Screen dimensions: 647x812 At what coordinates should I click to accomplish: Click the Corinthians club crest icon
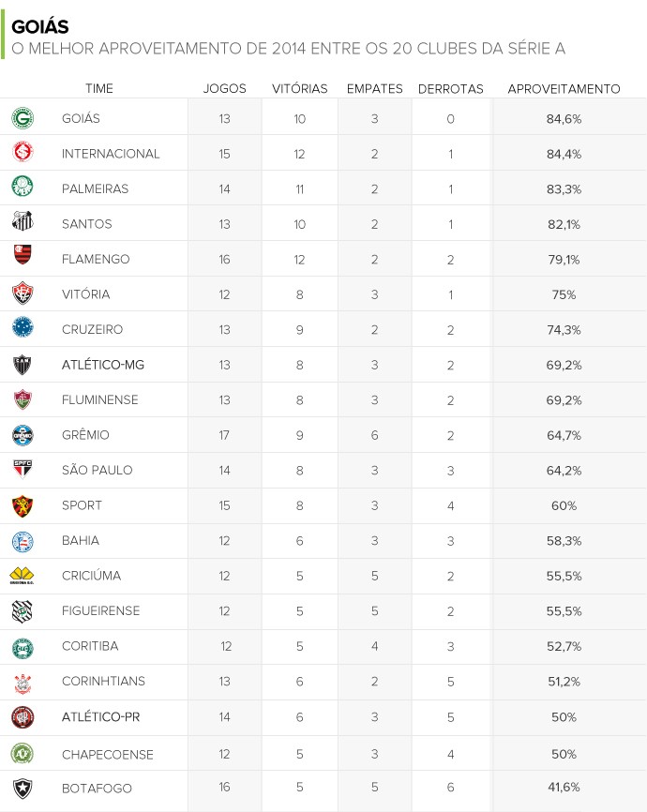coord(23,684)
